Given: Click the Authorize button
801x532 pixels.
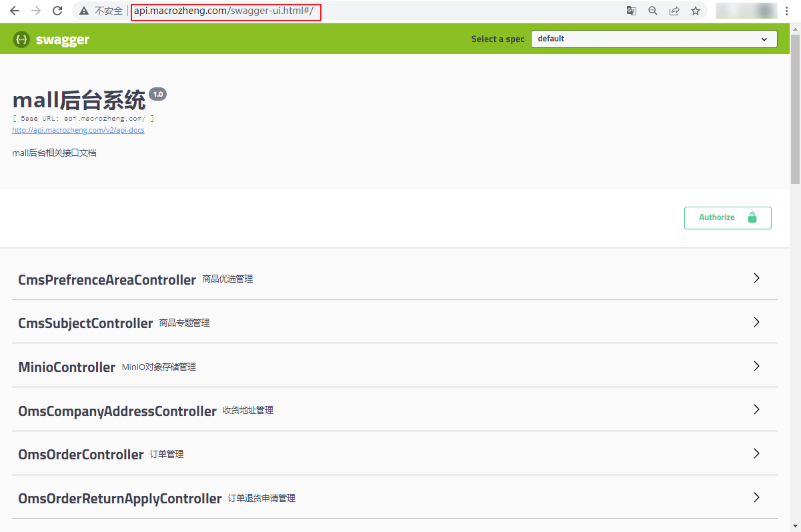Looking at the screenshot, I should point(728,218).
